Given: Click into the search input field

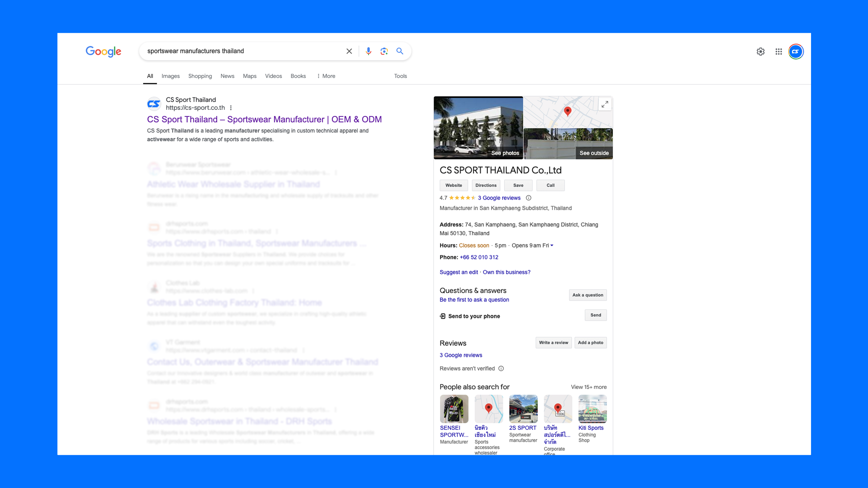Looking at the screenshot, I should tap(243, 51).
